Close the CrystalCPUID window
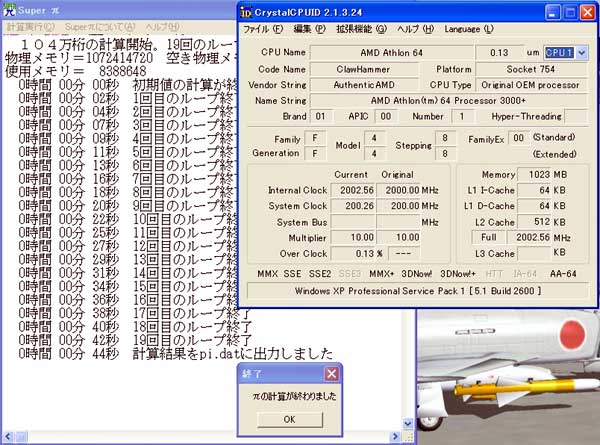The image size is (600, 445). [587, 13]
